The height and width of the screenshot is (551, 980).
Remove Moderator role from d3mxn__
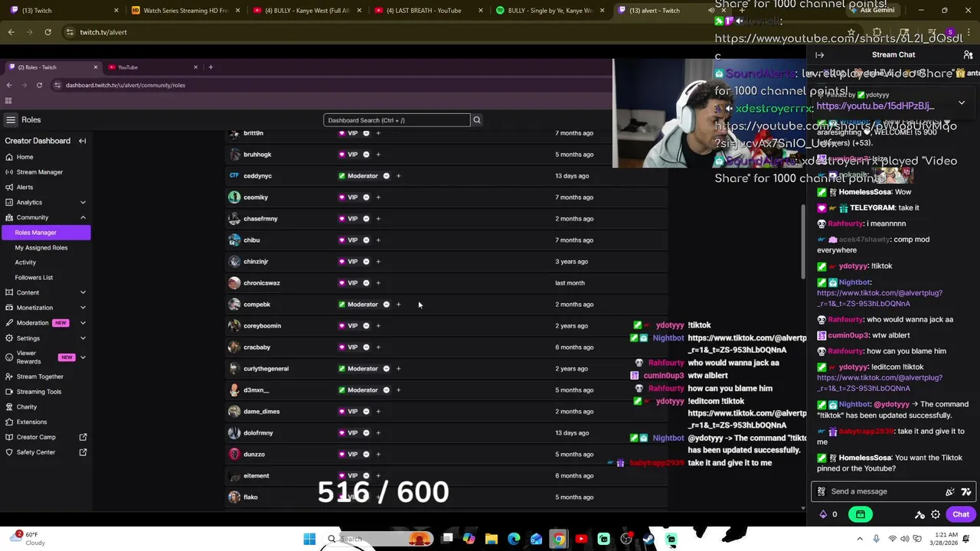[x=386, y=390]
